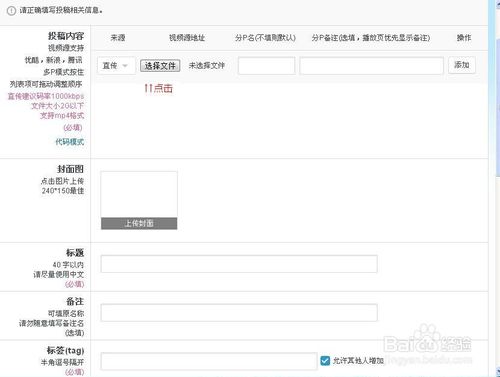Focus the 备注 input field

click(239, 312)
